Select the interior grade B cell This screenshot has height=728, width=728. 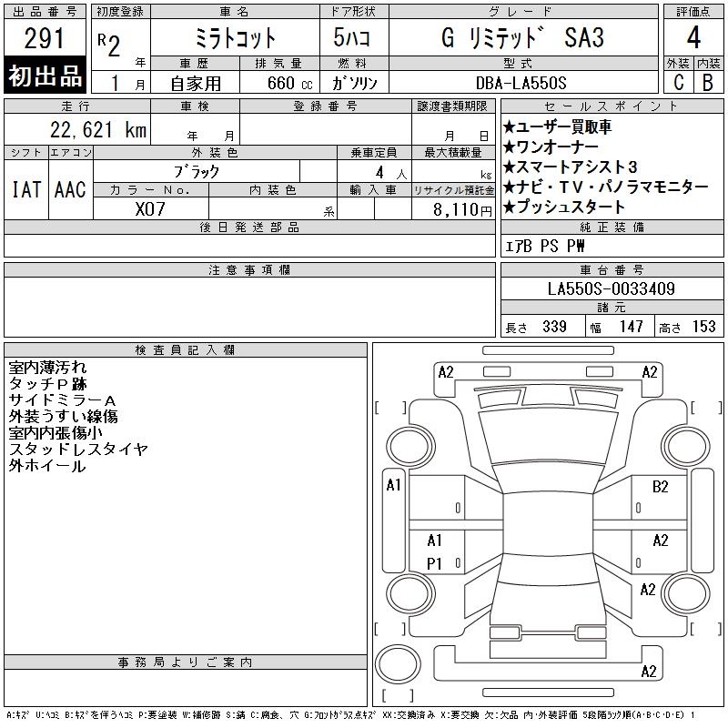[708, 82]
